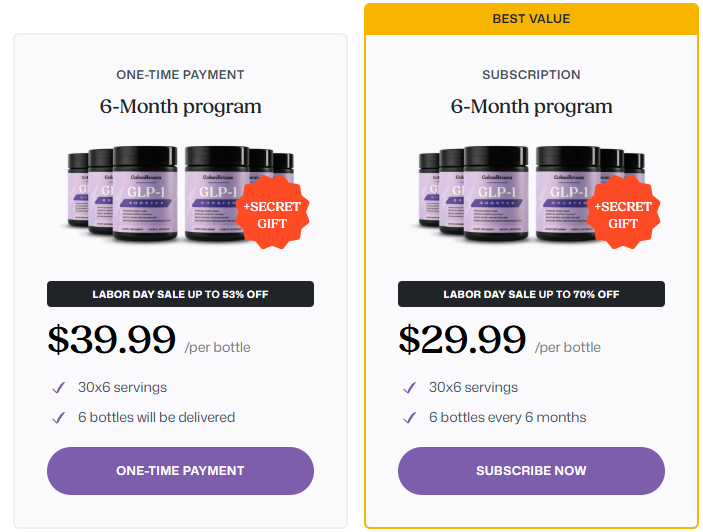Click checkmark next to 6 bottles every 6 months
Viewport: 703px width, 532px height.
[x=409, y=418]
